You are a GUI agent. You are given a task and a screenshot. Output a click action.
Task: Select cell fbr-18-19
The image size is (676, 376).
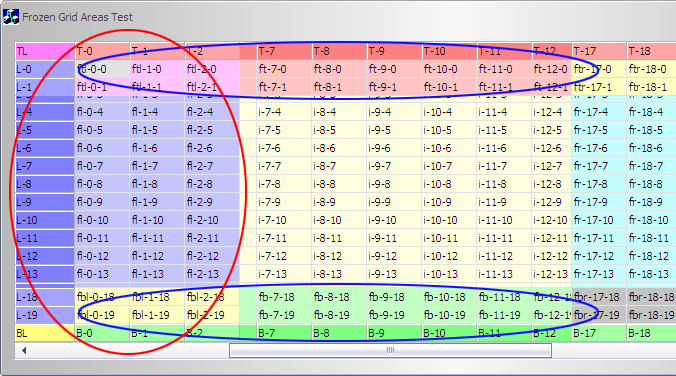click(651, 315)
